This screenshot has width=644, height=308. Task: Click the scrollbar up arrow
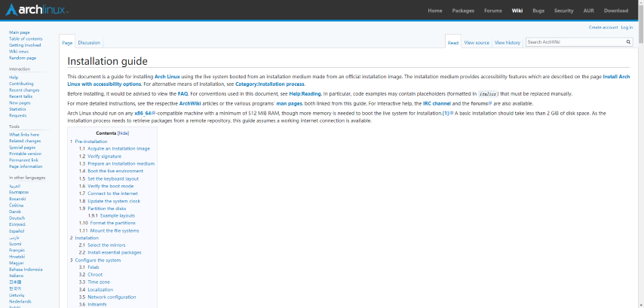pyautogui.click(x=641, y=2)
